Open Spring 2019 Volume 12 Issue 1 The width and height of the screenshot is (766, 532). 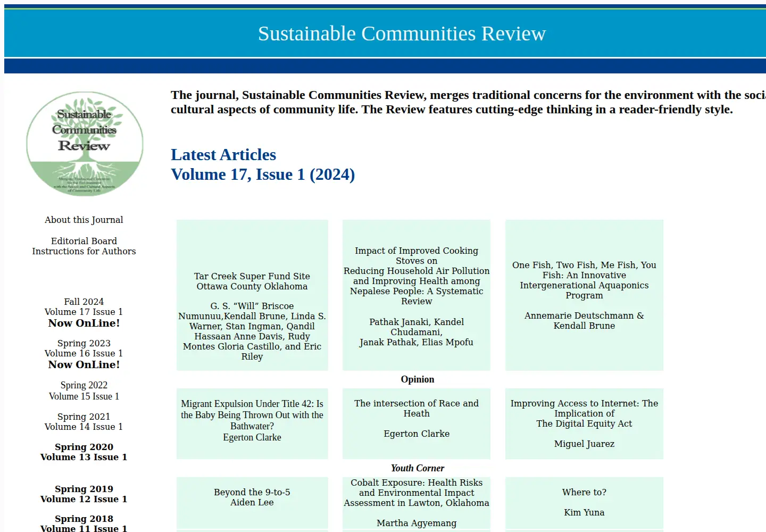point(84,494)
